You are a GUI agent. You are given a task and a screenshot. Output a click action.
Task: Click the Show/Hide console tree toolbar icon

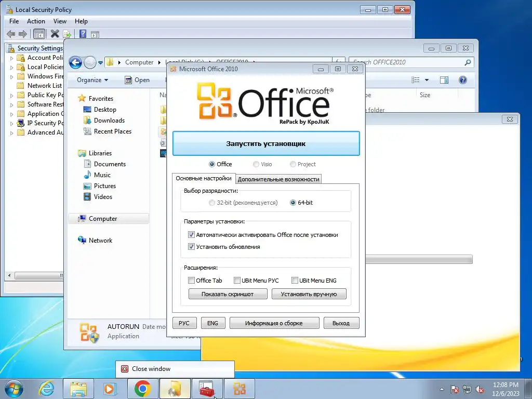point(39,34)
